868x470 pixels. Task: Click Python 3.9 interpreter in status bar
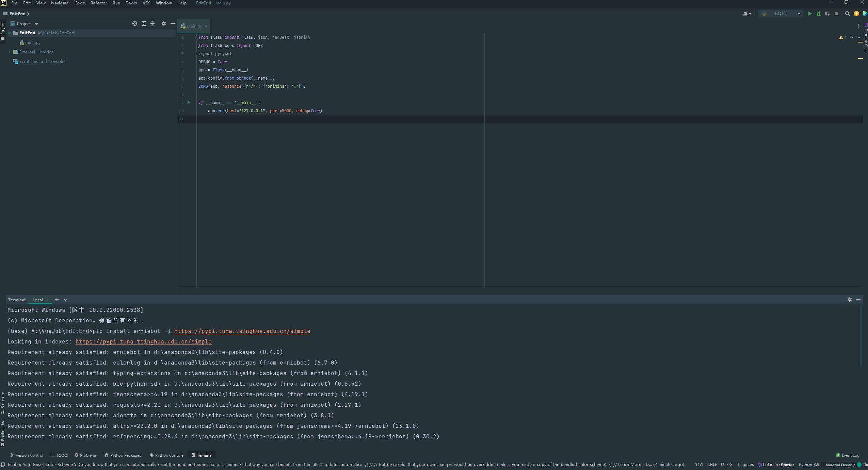pos(809,465)
